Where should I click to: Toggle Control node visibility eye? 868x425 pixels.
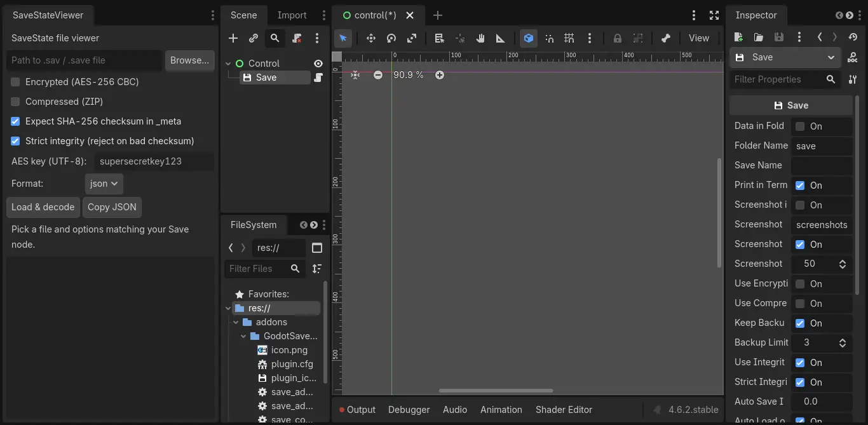pos(318,64)
